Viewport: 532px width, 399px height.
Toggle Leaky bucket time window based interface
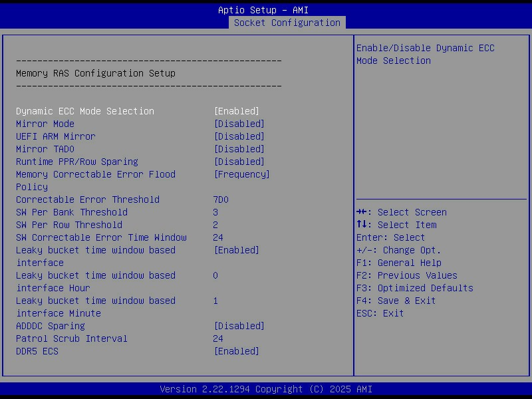click(x=236, y=250)
